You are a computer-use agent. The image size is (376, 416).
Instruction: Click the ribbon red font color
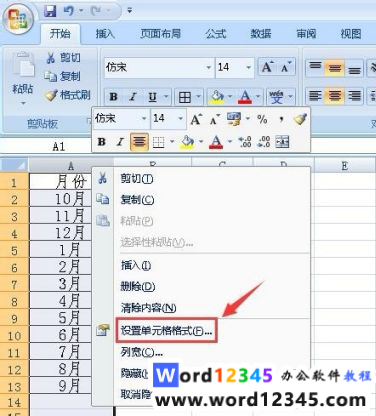pos(245,97)
